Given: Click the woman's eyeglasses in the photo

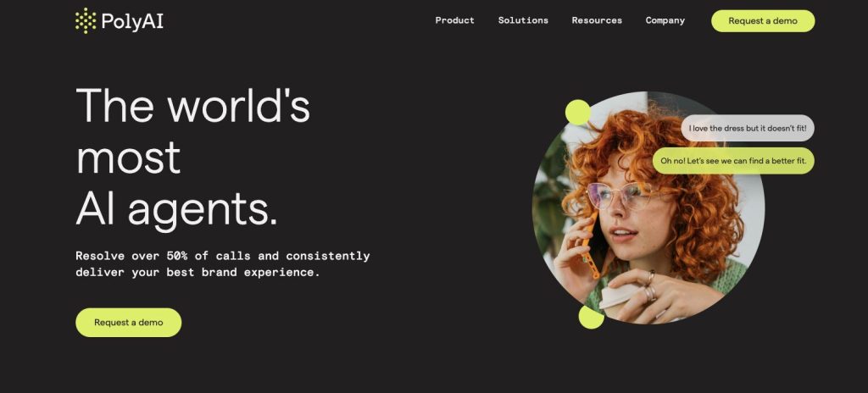Looking at the screenshot, I should (623, 196).
